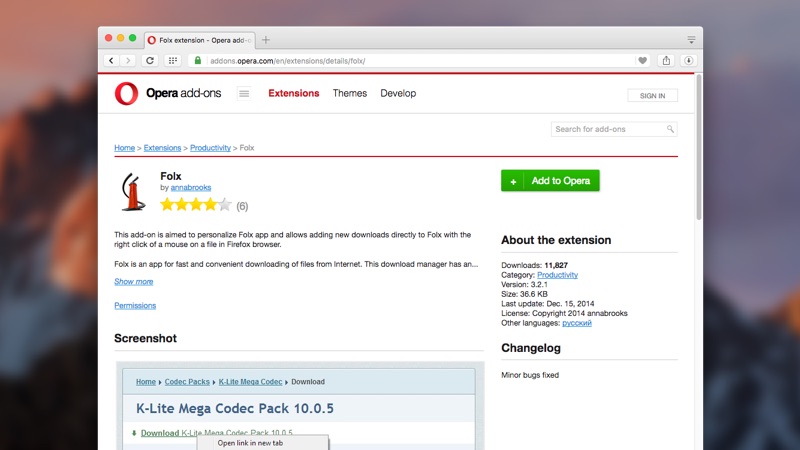Follow the Extensions breadcrumb link

tap(162, 147)
